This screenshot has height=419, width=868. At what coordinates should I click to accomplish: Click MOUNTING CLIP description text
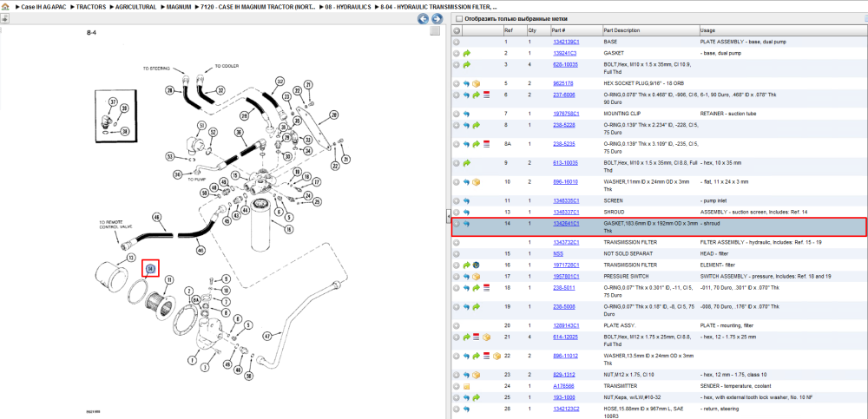pos(623,114)
